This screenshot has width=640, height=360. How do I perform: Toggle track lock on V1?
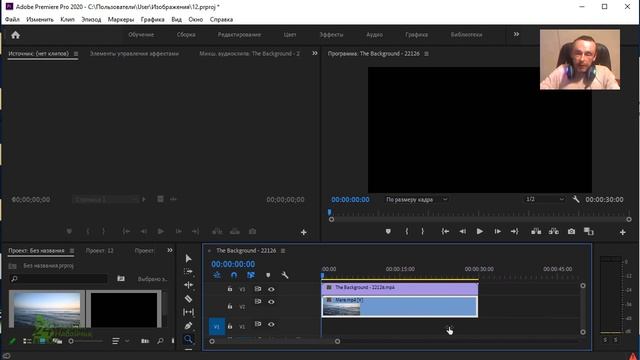coord(230,326)
